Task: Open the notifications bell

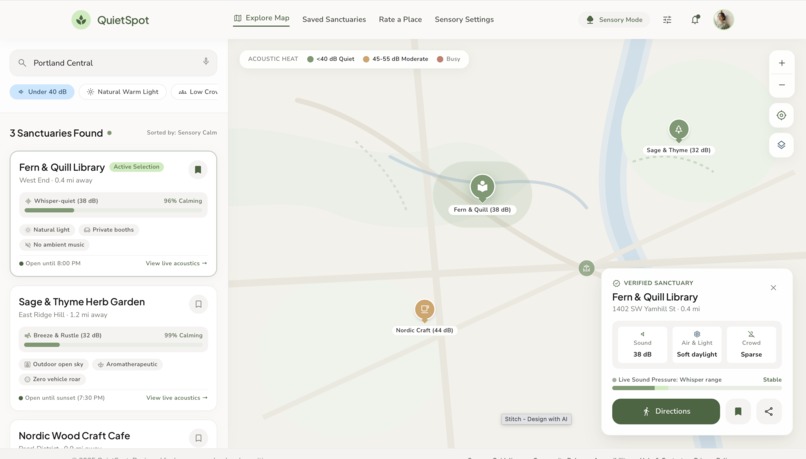Action: (x=695, y=20)
